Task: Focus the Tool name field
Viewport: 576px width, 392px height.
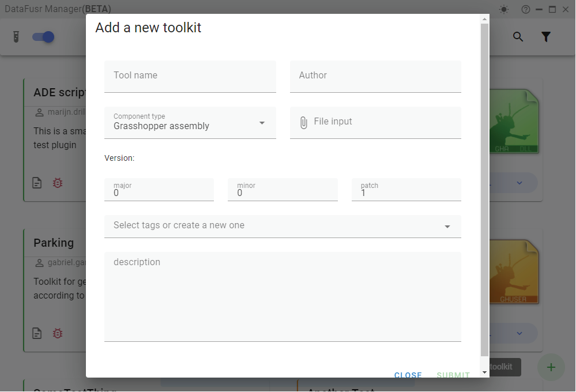Action: [190, 76]
